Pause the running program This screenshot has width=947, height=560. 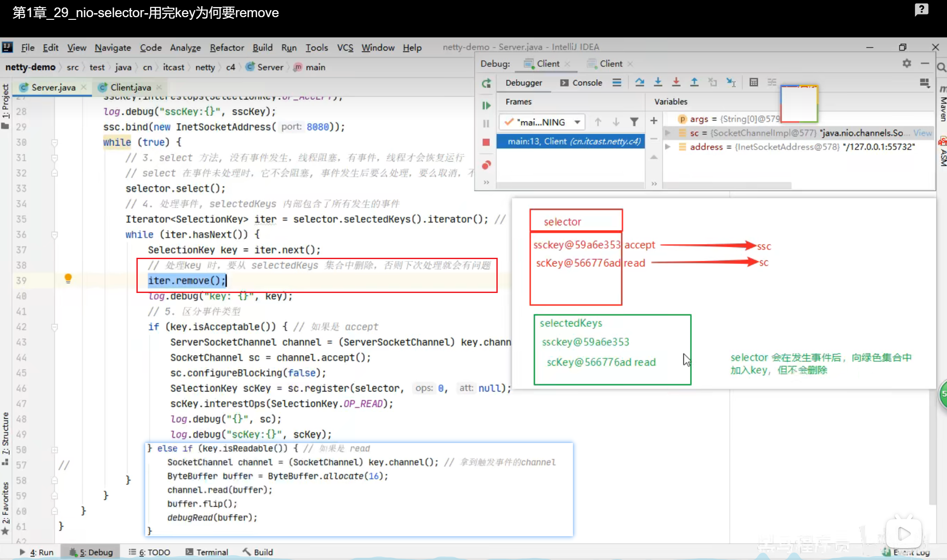(x=486, y=124)
